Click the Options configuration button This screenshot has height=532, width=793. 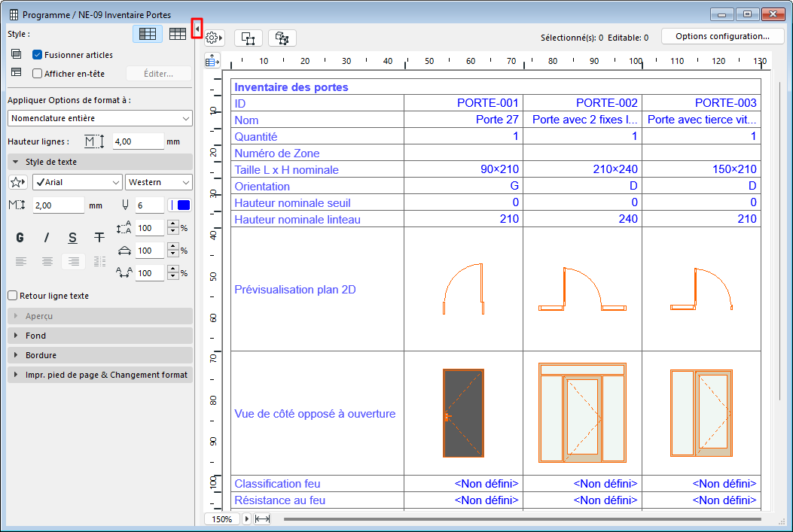[x=722, y=36]
